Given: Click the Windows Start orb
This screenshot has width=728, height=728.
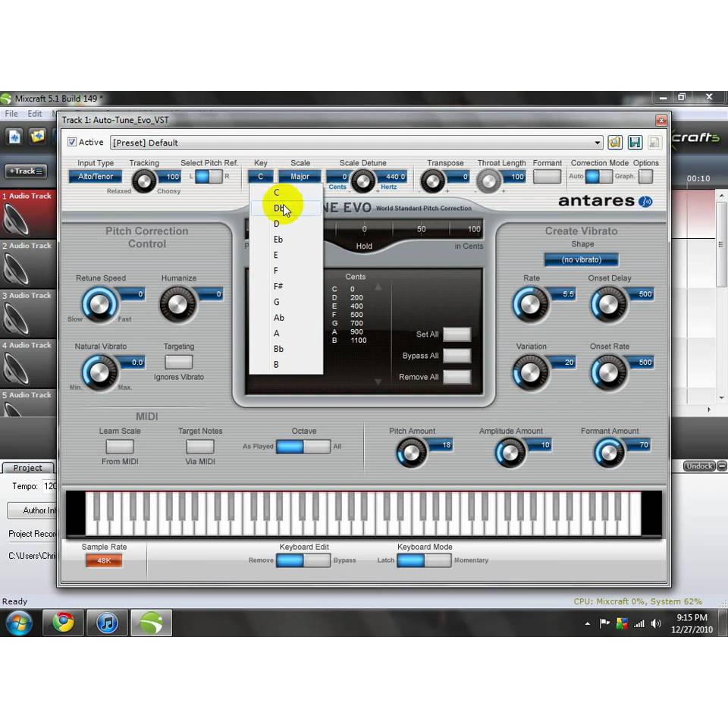Looking at the screenshot, I should [x=19, y=623].
